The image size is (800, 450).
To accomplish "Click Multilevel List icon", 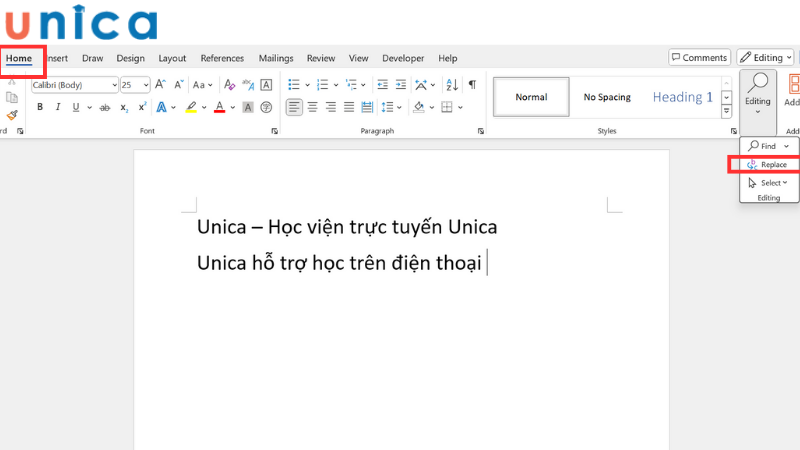I will 351,85.
